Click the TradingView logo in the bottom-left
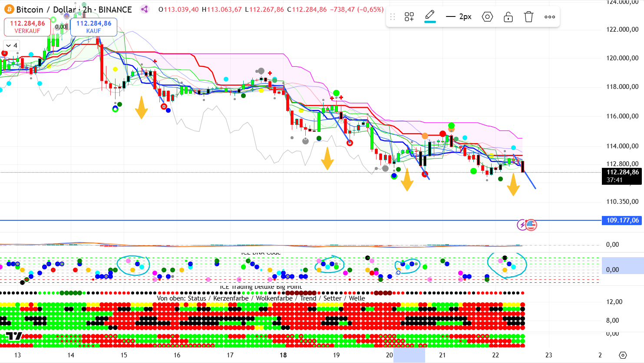 (x=14, y=337)
